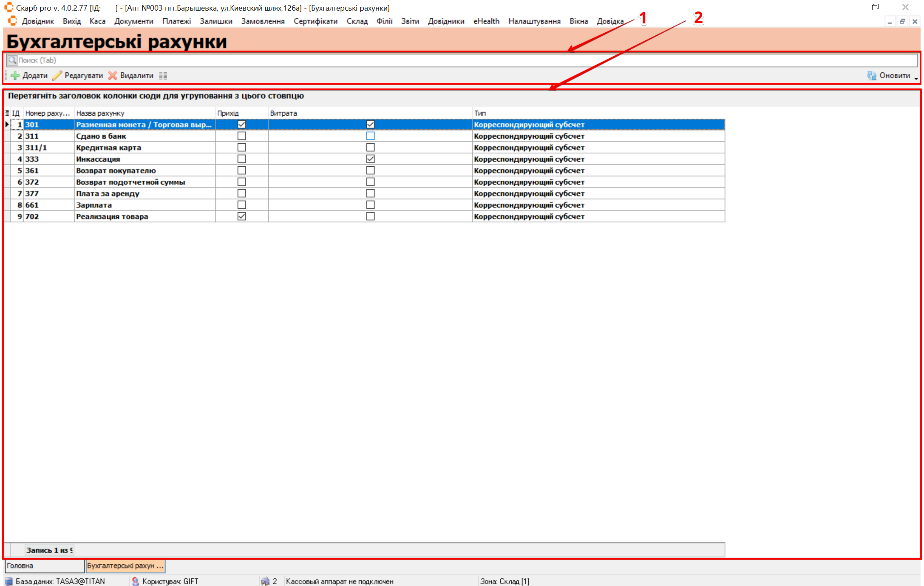Screen dimensions: 924x586
Task: Open the grid column chooser next to ІД header
Action: (x=7, y=113)
